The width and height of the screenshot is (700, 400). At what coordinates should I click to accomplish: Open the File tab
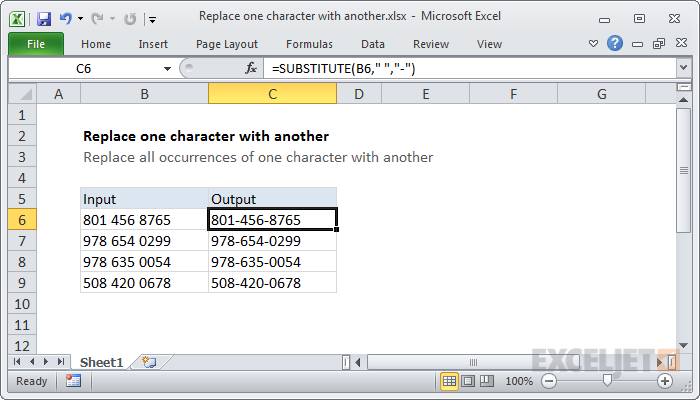click(x=36, y=44)
